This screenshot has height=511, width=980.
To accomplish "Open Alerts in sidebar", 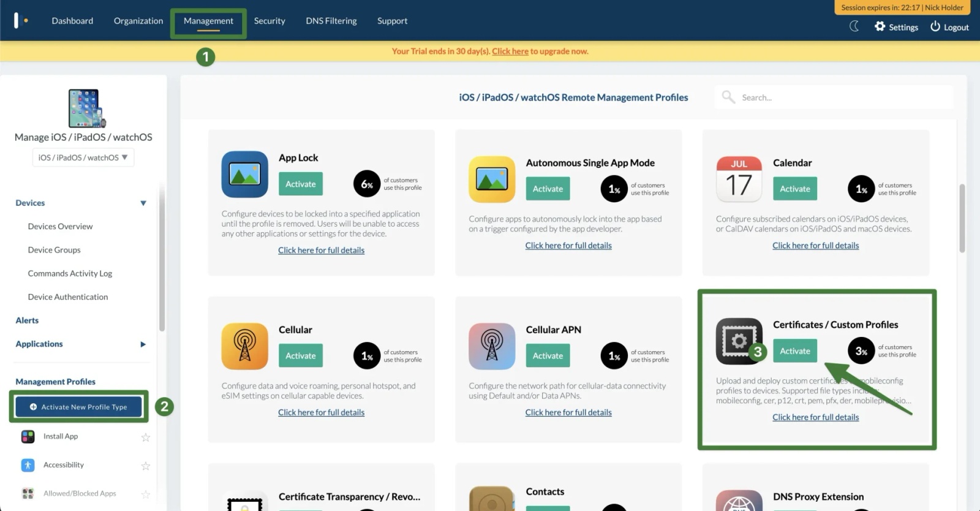I will [27, 320].
